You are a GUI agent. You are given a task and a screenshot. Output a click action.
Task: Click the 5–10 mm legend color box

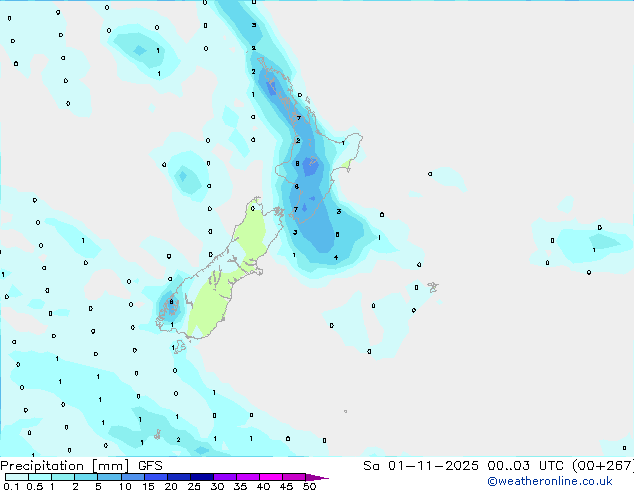coord(109,477)
